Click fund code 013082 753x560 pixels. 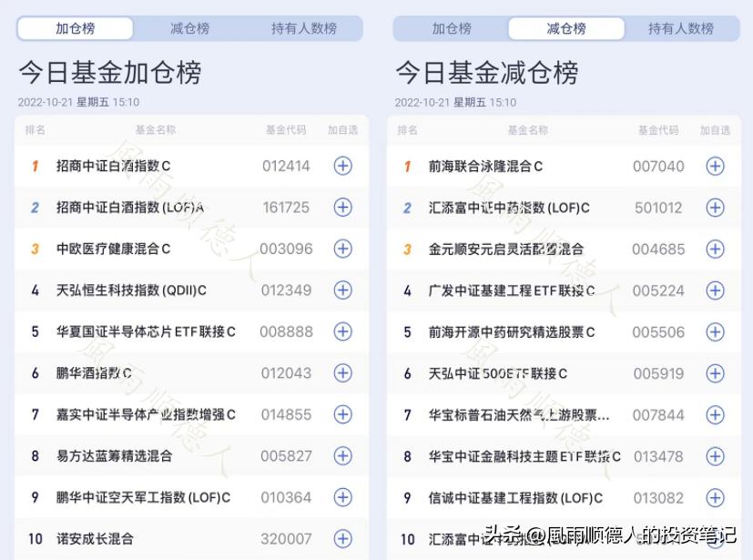click(x=658, y=497)
